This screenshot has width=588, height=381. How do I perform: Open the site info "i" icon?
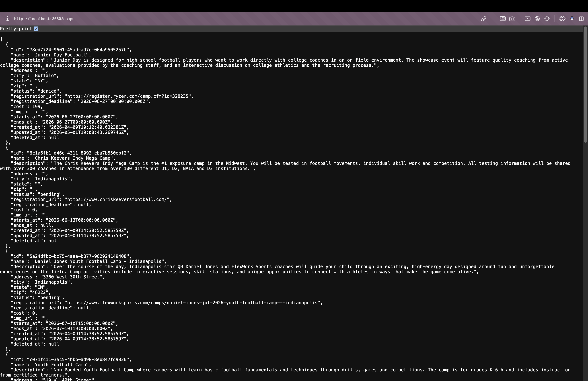(x=7, y=19)
